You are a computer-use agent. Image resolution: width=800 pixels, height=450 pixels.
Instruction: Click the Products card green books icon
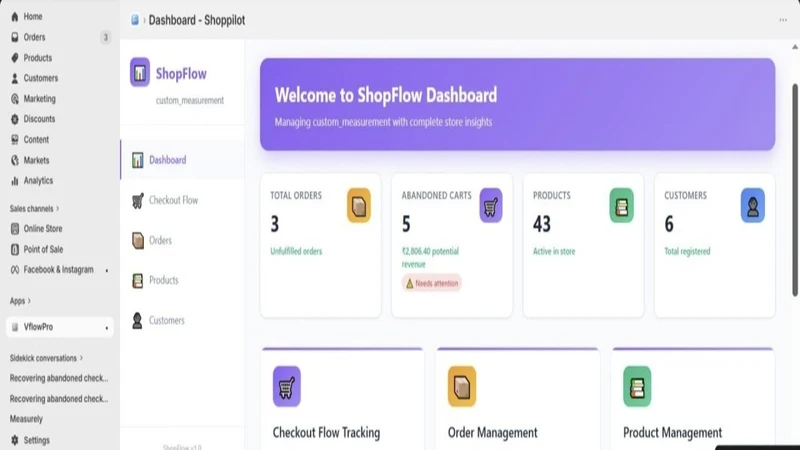[621, 206]
